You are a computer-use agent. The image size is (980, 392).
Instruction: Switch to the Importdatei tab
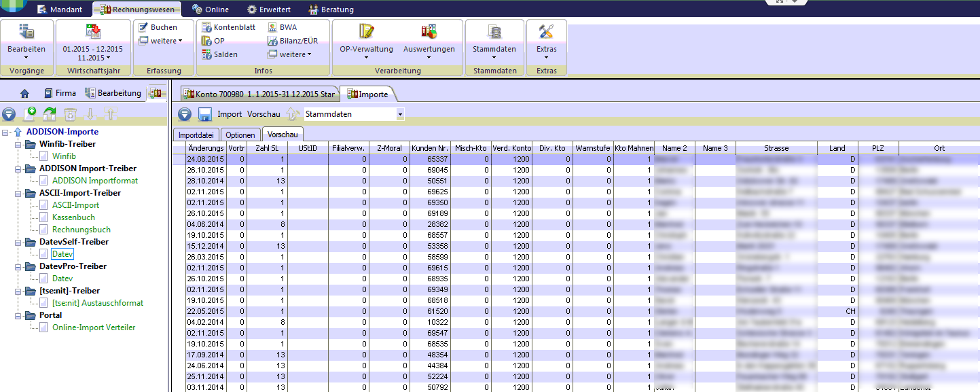tap(196, 135)
